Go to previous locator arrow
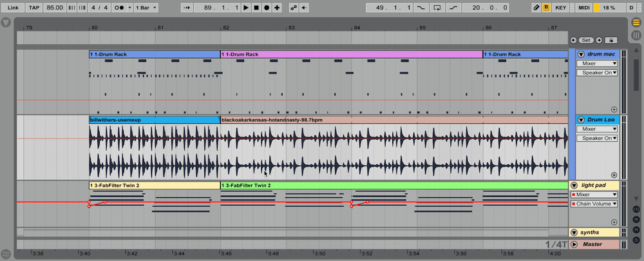Screen dimensions: 644x261 tap(574, 41)
